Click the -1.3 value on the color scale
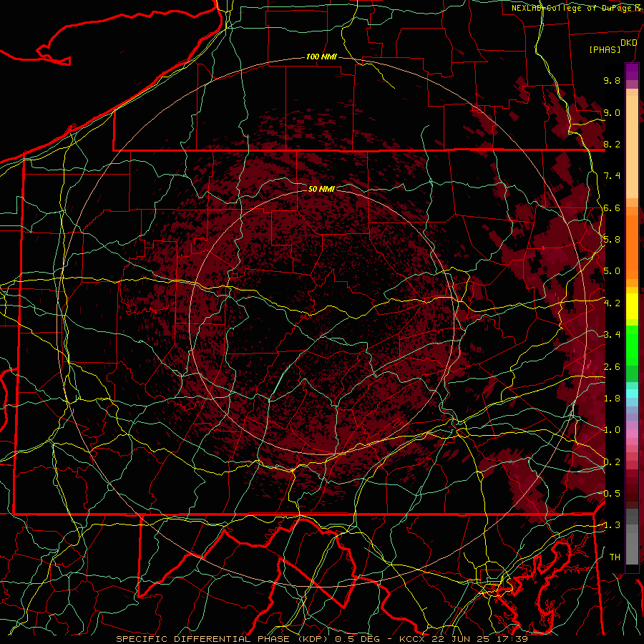 click(x=611, y=525)
